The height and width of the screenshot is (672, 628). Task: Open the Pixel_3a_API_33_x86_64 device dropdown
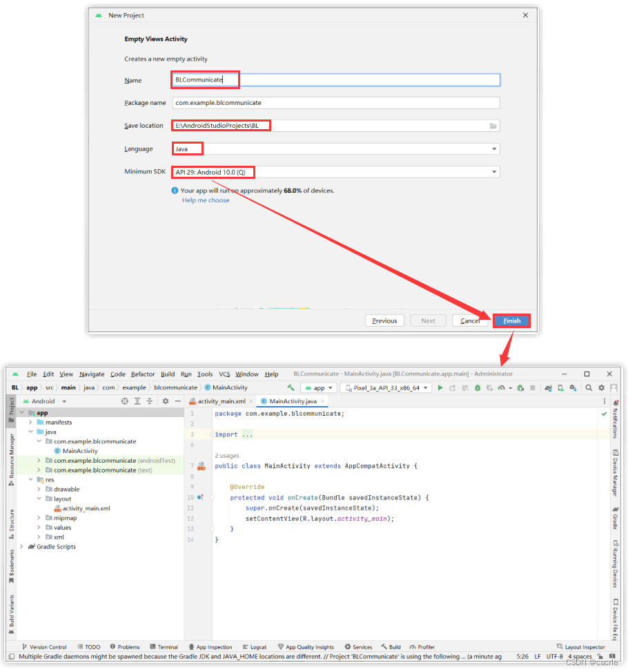[x=386, y=388]
